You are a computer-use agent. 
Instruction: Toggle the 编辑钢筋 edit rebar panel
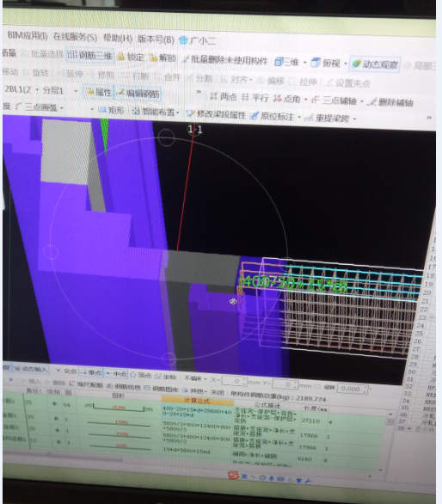tap(138, 94)
